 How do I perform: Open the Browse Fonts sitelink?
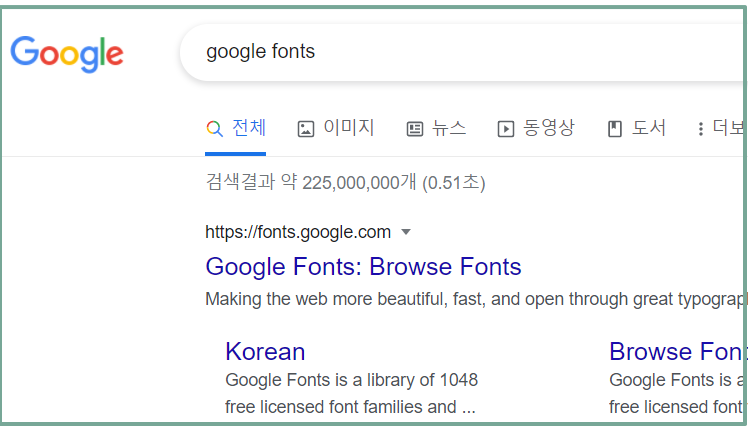coord(676,352)
